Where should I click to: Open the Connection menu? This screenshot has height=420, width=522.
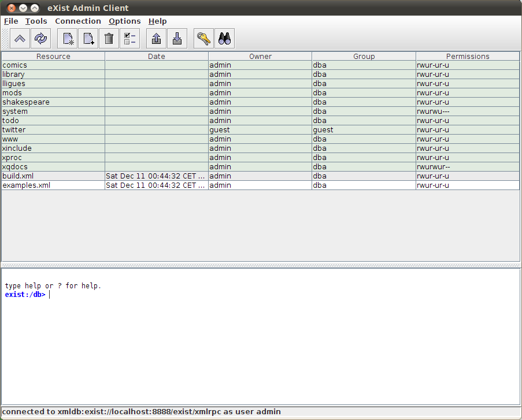tap(78, 21)
